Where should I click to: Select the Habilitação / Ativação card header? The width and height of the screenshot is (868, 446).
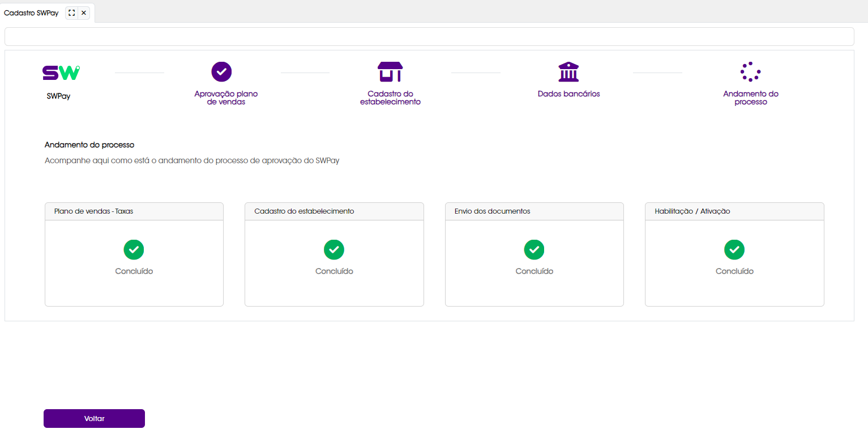(734, 211)
